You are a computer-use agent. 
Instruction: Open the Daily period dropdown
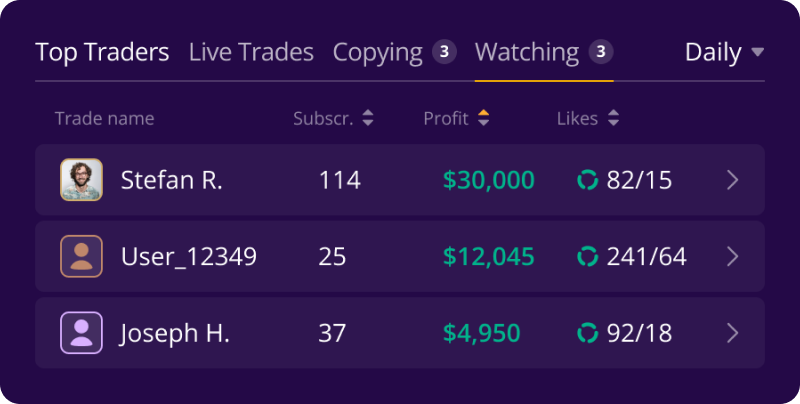(724, 52)
